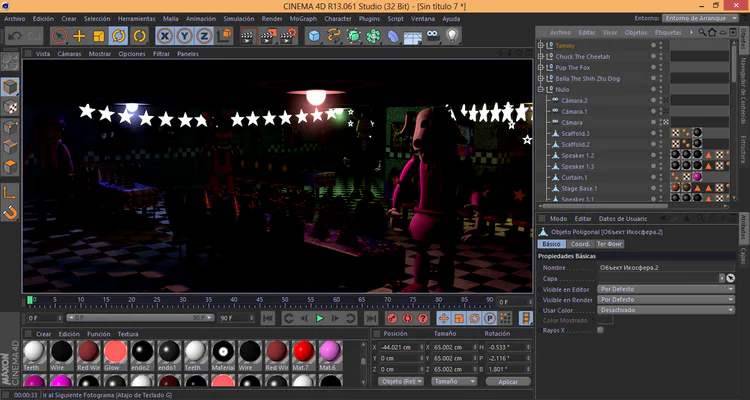Expand Chuck The Cheetah hierarchy

tap(541, 56)
